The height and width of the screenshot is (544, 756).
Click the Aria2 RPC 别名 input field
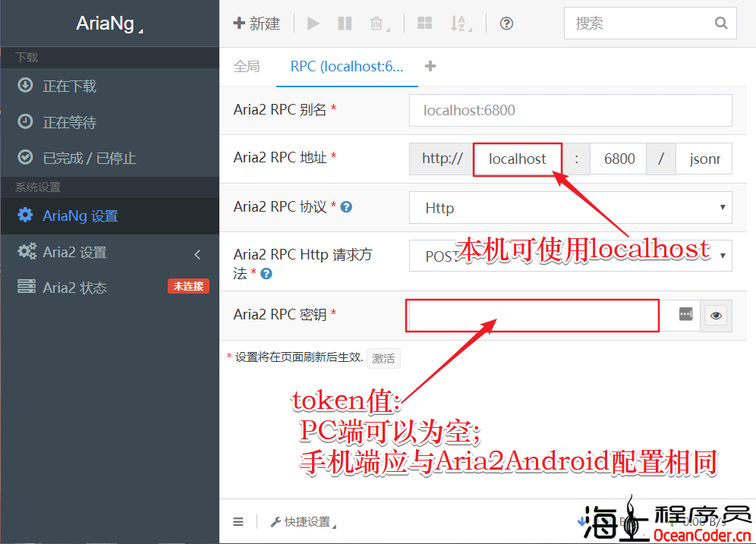coord(570,110)
